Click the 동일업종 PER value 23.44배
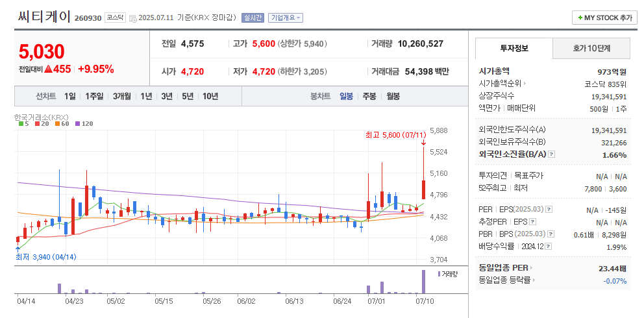This screenshot has width=644, height=318. tap(612, 269)
